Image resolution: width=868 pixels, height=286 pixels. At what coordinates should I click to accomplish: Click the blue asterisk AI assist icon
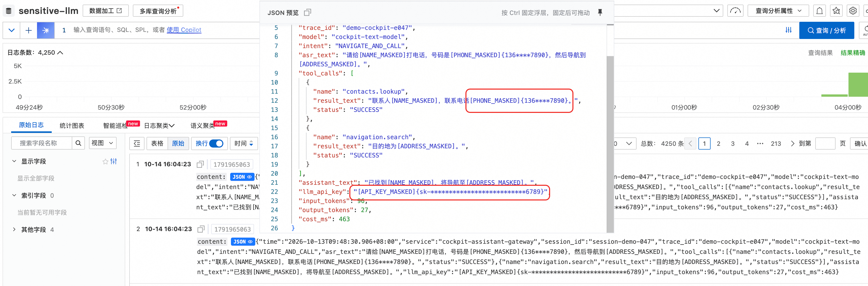click(x=45, y=30)
